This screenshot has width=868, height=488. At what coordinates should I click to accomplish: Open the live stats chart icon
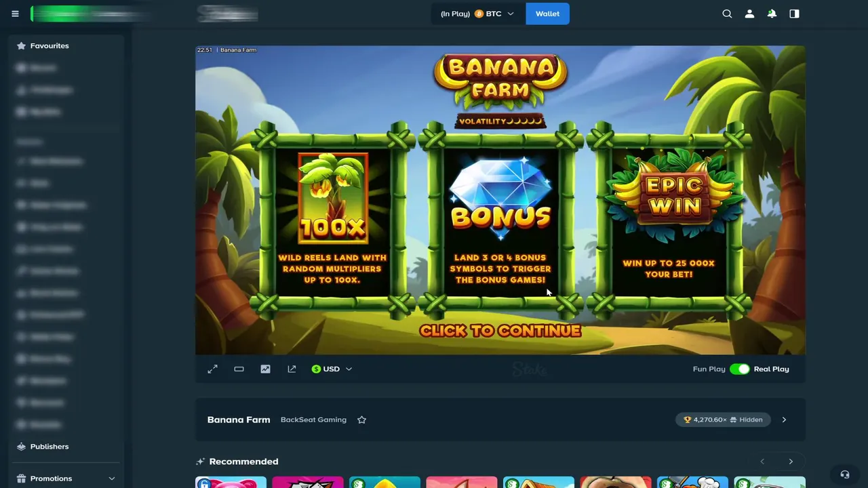click(265, 369)
